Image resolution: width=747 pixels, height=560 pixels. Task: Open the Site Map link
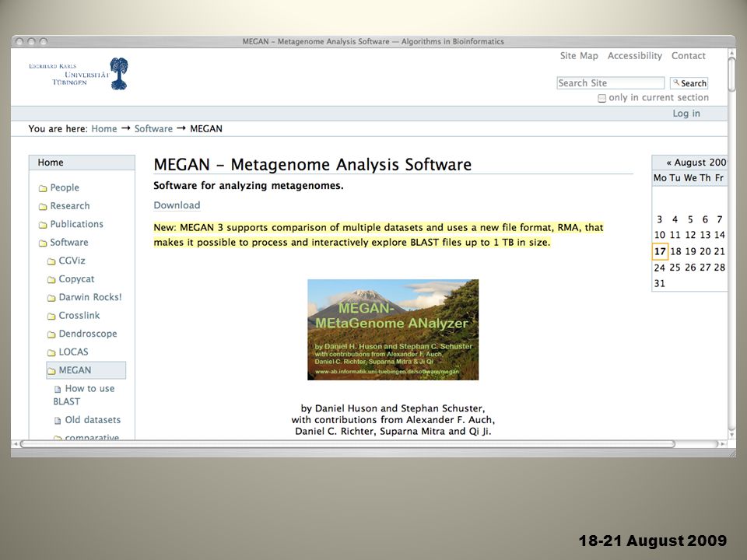[579, 56]
